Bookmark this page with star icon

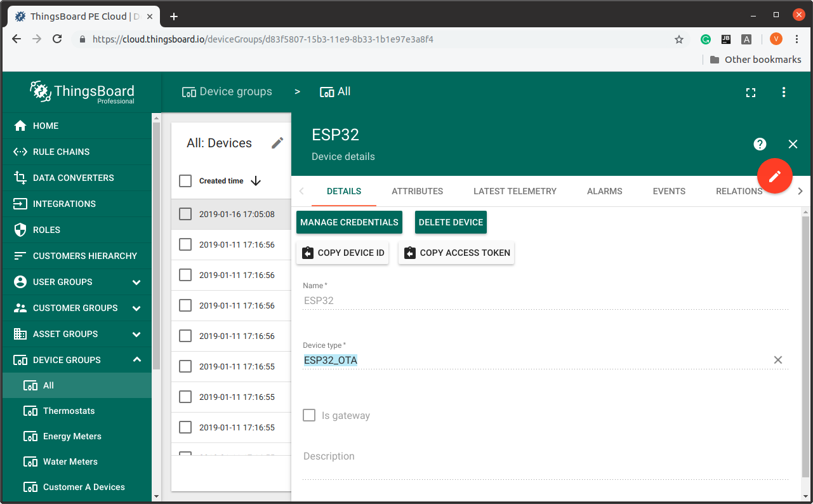pos(679,39)
